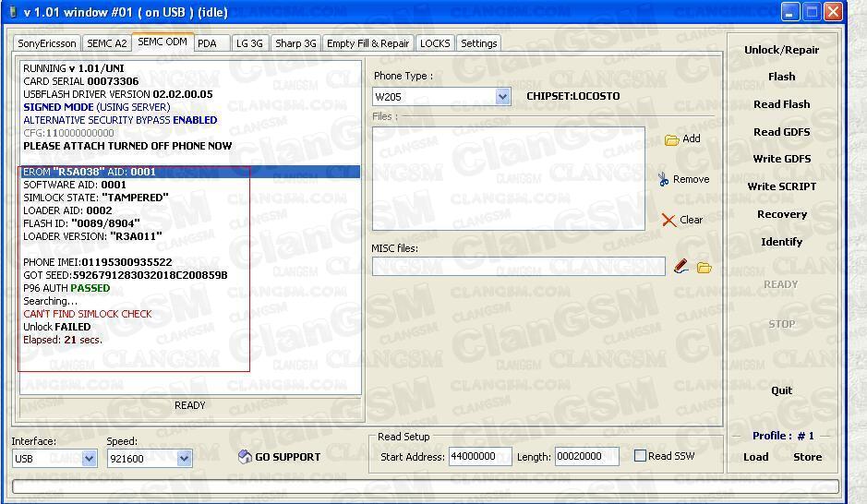This screenshot has width=867, height=504.
Task: Open the Interface USB dropdown
Action: [89, 458]
